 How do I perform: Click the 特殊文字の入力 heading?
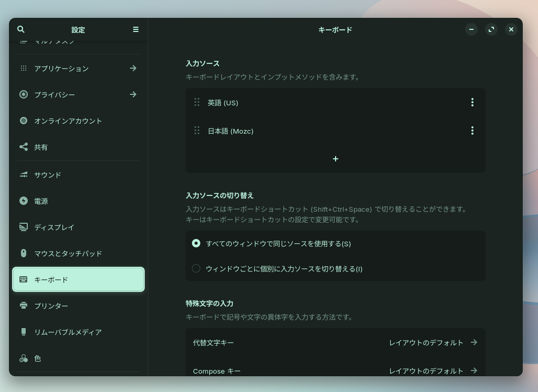coord(209,303)
